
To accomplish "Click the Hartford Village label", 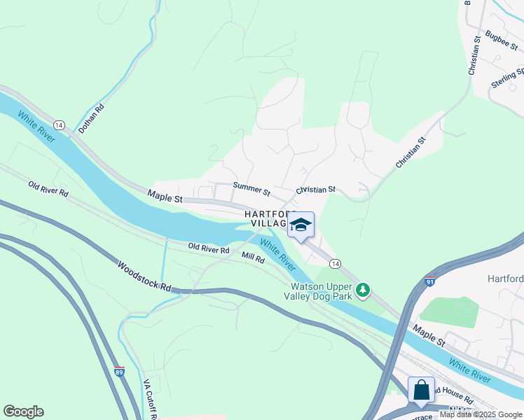I will [x=270, y=218].
